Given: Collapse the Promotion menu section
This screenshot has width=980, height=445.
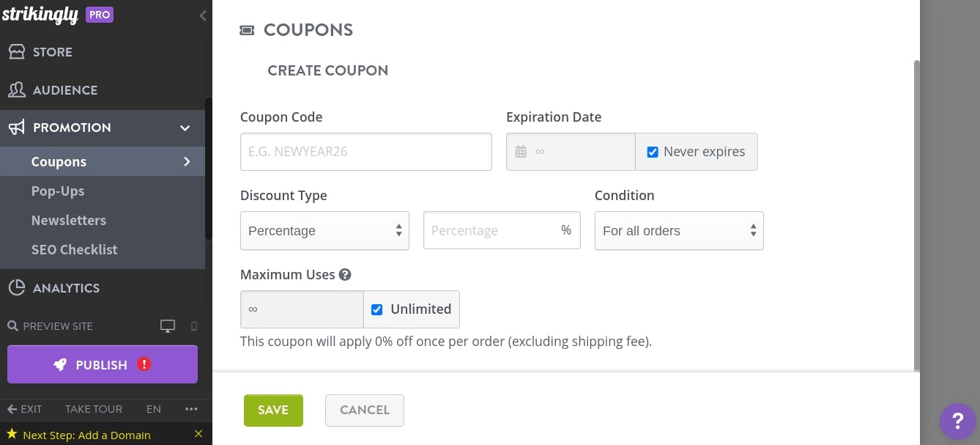Looking at the screenshot, I should pos(185,127).
